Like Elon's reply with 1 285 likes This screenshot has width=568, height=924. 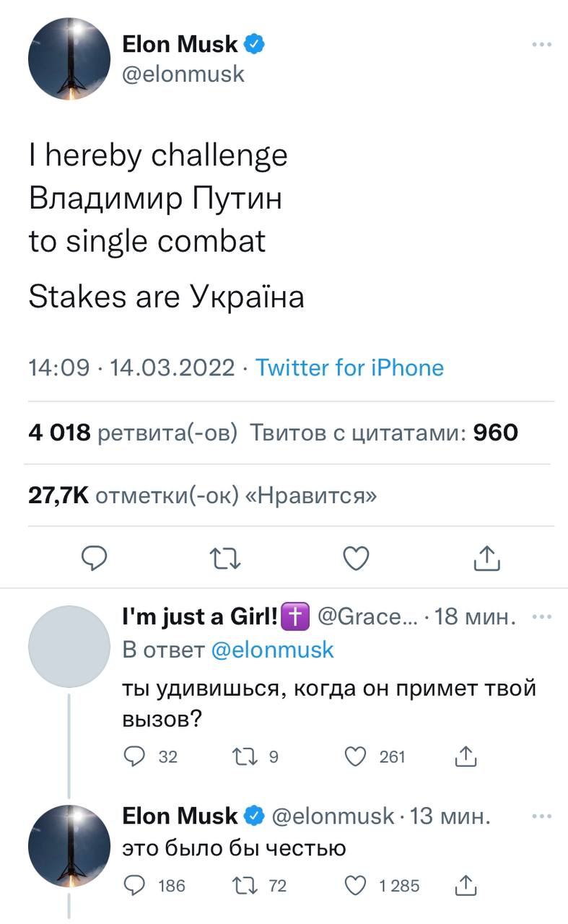pyautogui.click(x=355, y=885)
